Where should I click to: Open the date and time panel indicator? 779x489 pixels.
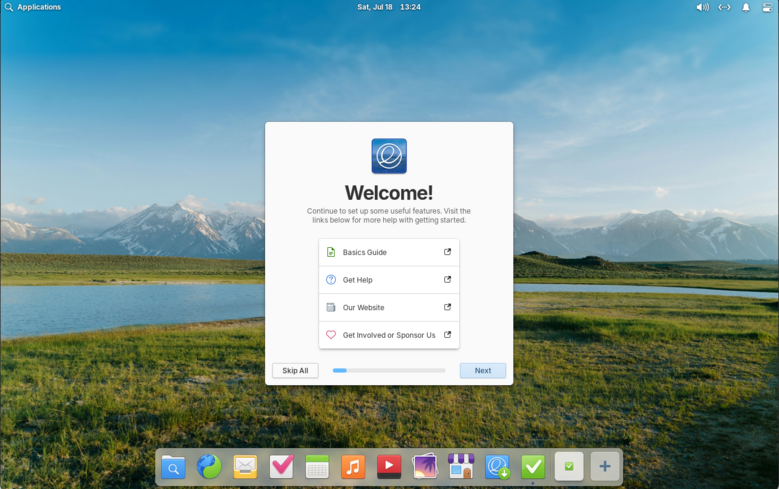(389, 7)
